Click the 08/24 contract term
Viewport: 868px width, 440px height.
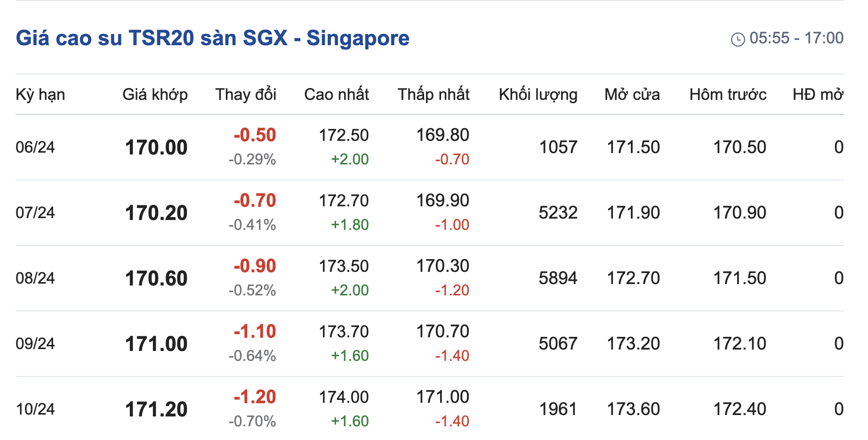tap(35, 278)
